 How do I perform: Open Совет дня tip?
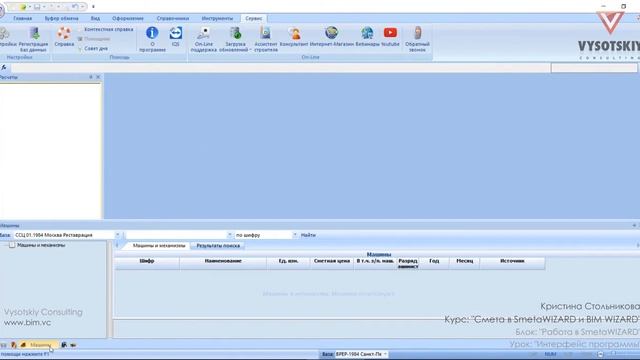96,48
